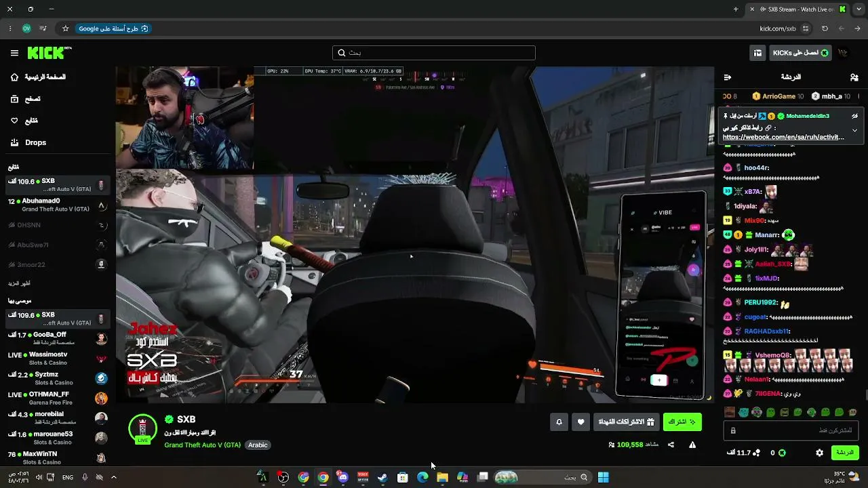Image resolution: width=868 pixels, height=488 pixels.
Task: Open the MaxWinTN channel
Action: click(x=57, y=457)
